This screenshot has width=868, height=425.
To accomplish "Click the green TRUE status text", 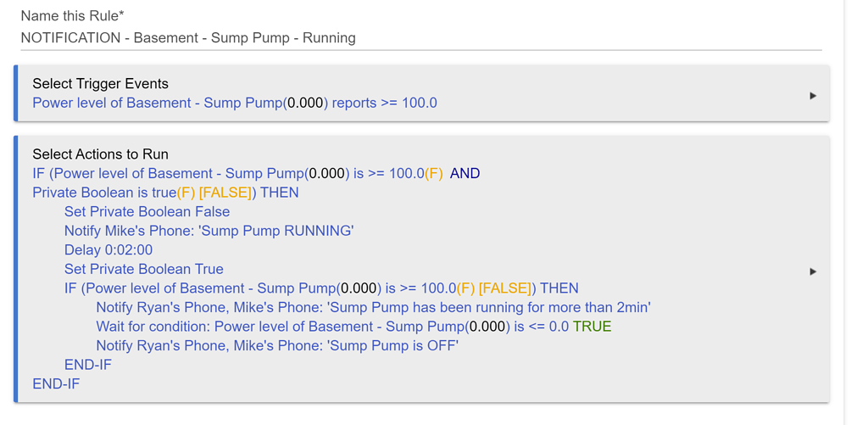I will [592, 327].
